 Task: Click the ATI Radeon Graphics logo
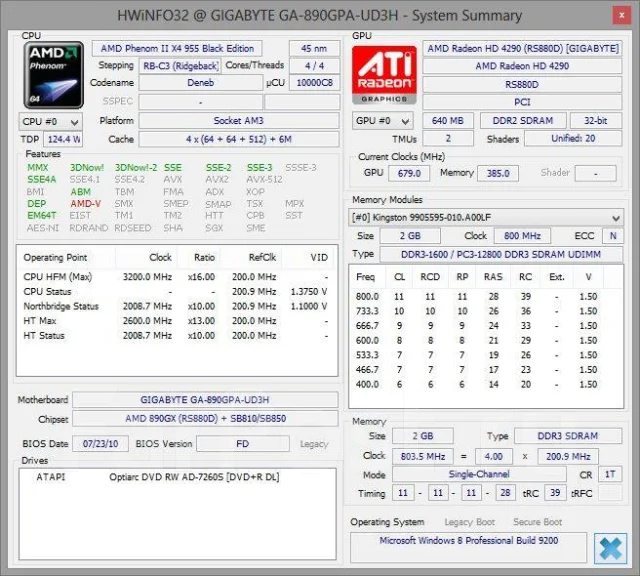[384, 75]
